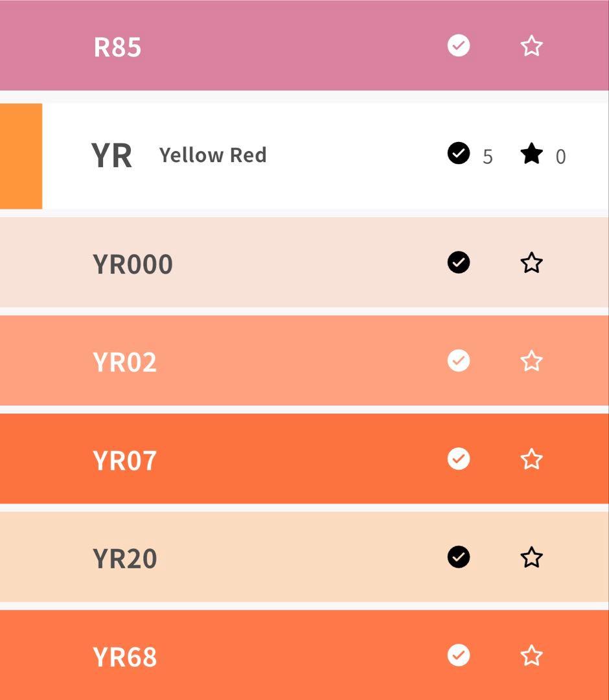Favorite the R85 color with its star
Image resolution: width=609 pixels, height=700 pixels.
coord(531,46)
